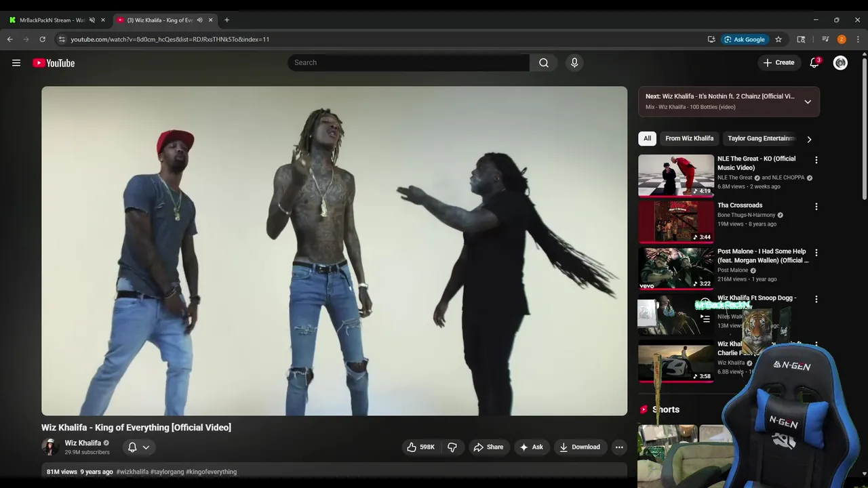868x488 pixels.
Task: Click Tha Crossroads video title
Action: [740, 205]
